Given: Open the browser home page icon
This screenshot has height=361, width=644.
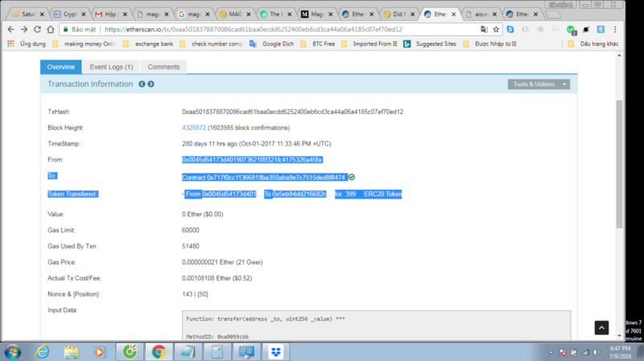Looking at the screenshot, I should pyautogui.click(x=51, y=30).
